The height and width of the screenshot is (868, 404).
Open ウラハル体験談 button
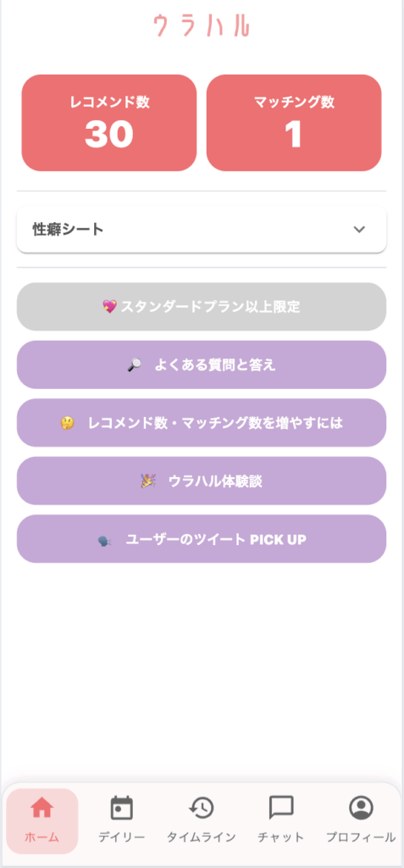(202, 481)
